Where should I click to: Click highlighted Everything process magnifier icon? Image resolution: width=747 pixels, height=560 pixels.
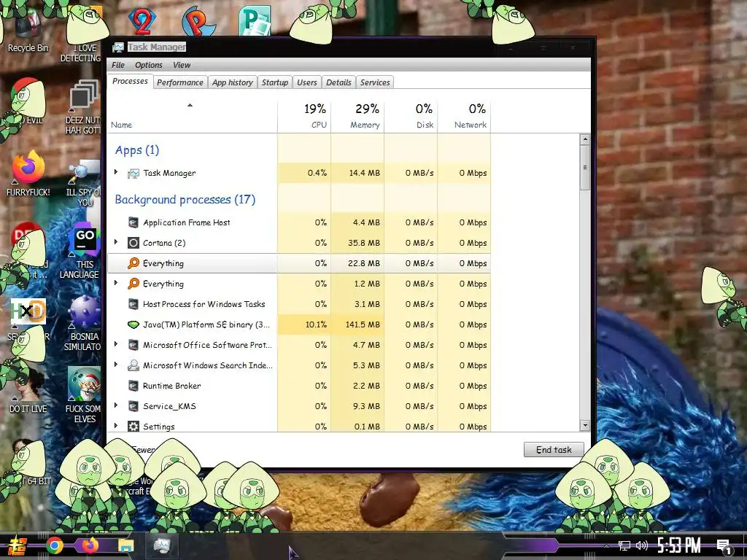point(133,263)
